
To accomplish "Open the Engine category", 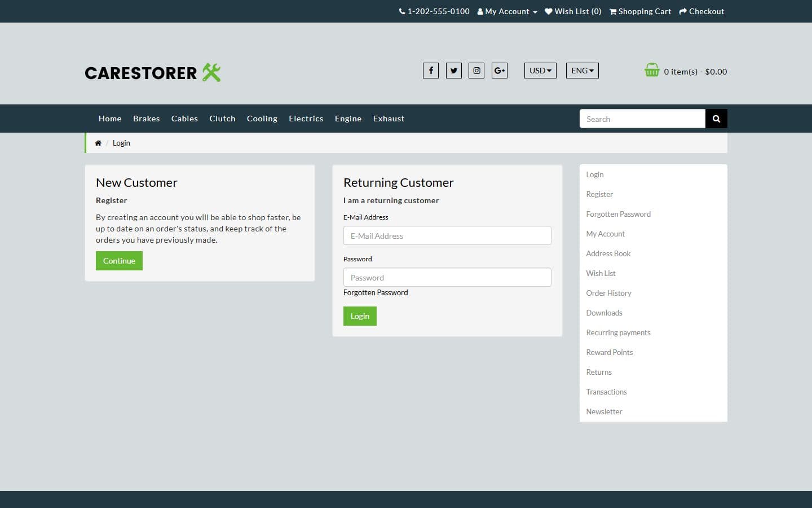I will tap(348, 119).
